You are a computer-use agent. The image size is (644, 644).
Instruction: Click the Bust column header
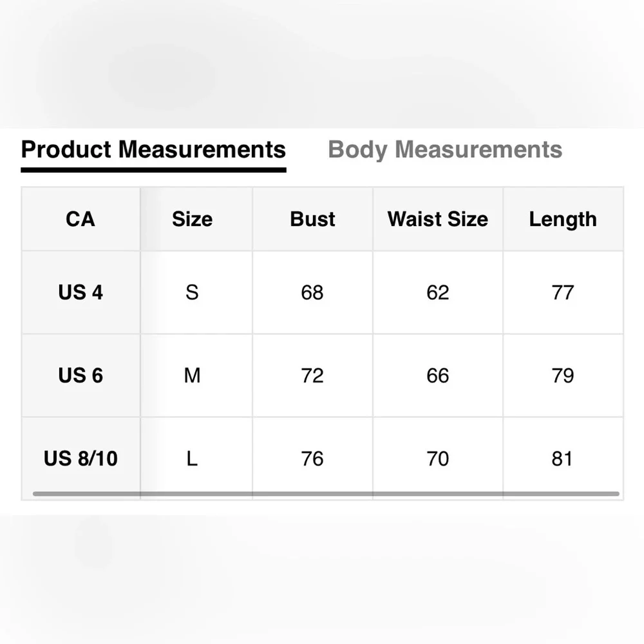312,219
